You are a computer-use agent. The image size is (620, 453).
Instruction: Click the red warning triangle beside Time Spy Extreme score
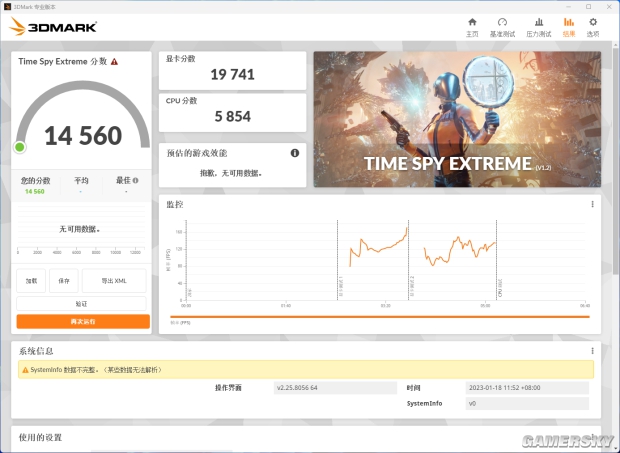click(x=114, y=62)
